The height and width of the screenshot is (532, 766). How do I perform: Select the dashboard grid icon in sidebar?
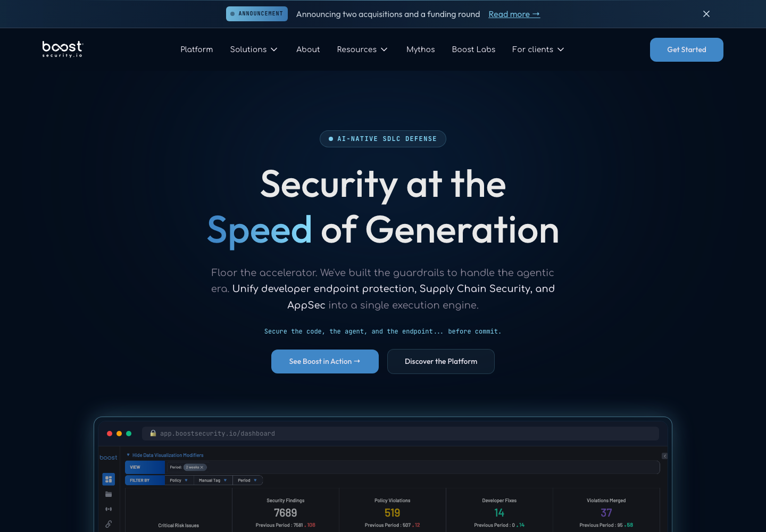[109, 479]
